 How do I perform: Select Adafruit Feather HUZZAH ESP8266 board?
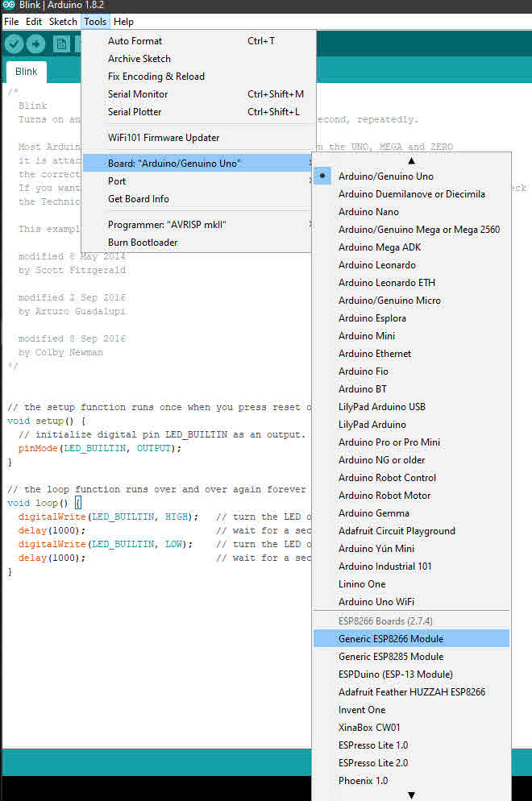(412, 692)
